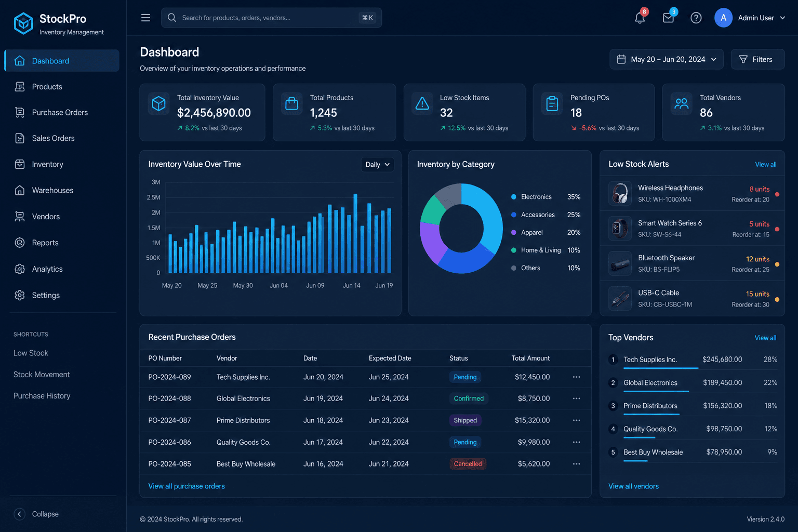Focus the product search field
The image size is (798, 532).
(271, 18)
